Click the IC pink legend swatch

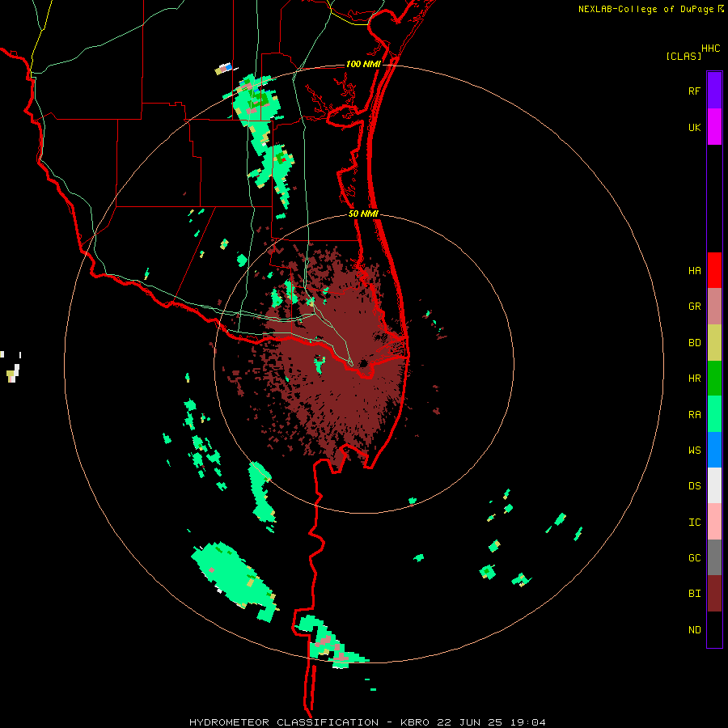point(714,522)
